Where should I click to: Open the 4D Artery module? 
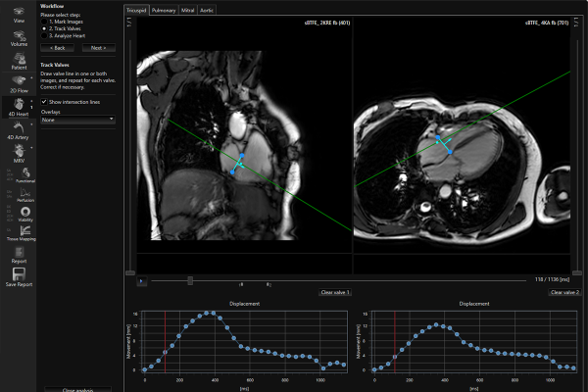(x=18, y=130)
